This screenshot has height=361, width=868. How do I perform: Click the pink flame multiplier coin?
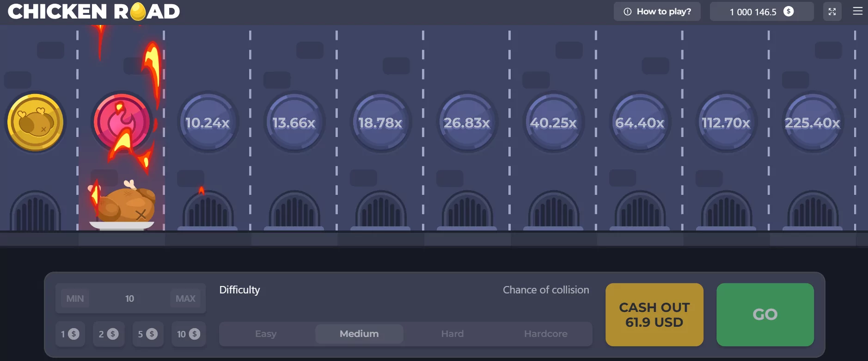pos(122,123)
